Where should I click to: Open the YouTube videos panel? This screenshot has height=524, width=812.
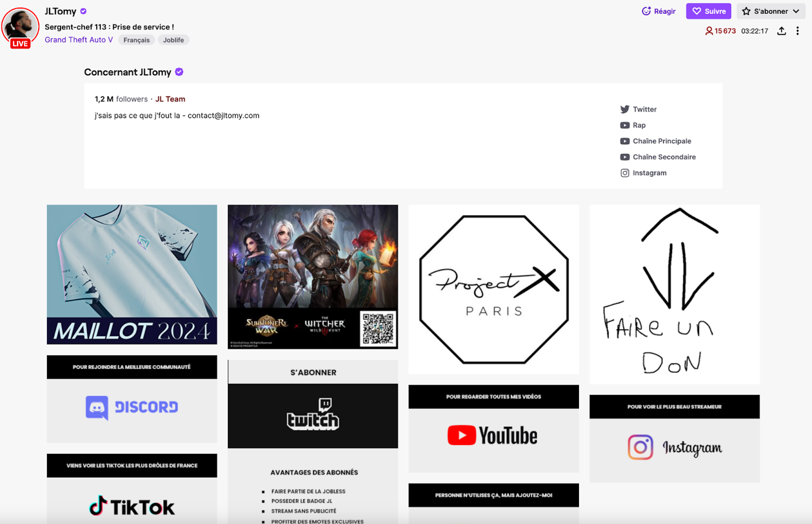494,429
